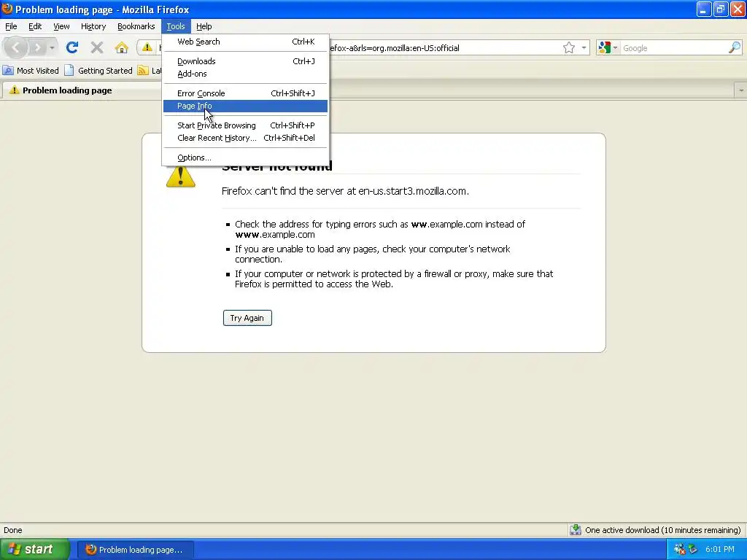Image resolution: width=747 pixels, height=560 pixels.
Task: Click the Problem loading page taskbar button
Action: pyautogui.click(x=135, y=550)
